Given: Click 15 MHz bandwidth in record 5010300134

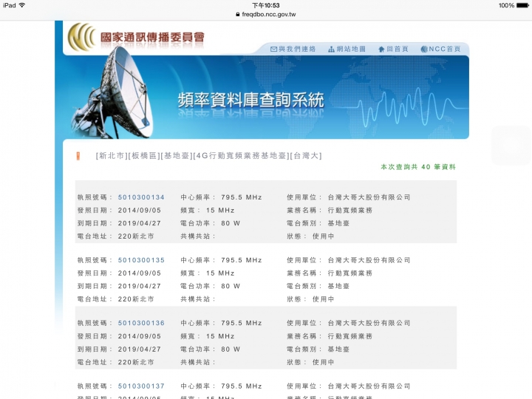Looking at the screenshot, I should click(220, 211).
